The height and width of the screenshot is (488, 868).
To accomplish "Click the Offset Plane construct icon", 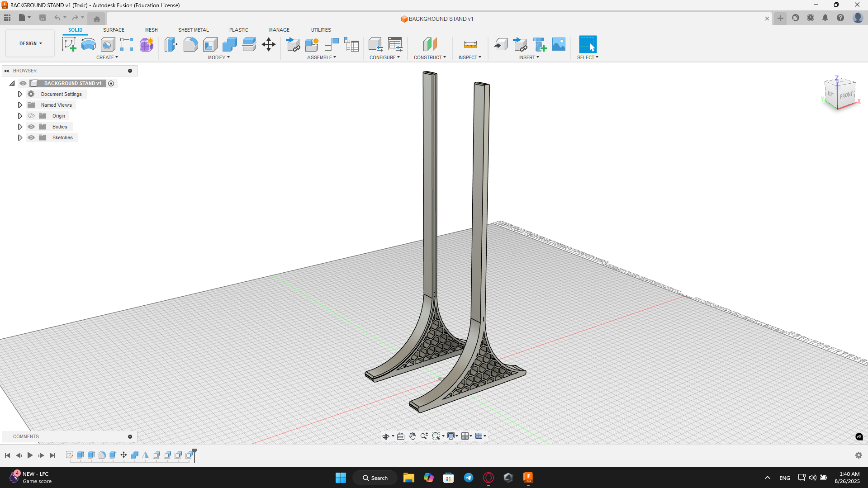I will 430,44.
